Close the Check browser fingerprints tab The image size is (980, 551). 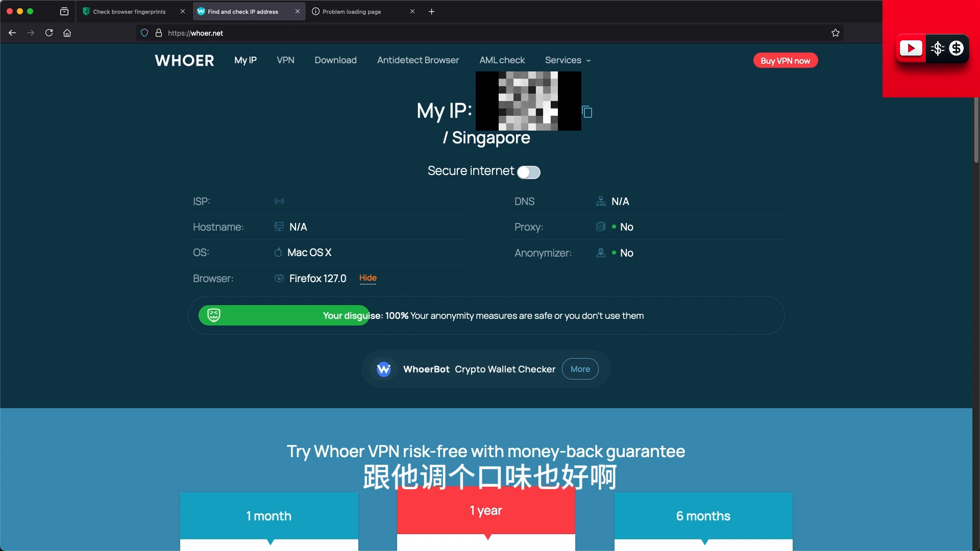(x=183, y=11)
